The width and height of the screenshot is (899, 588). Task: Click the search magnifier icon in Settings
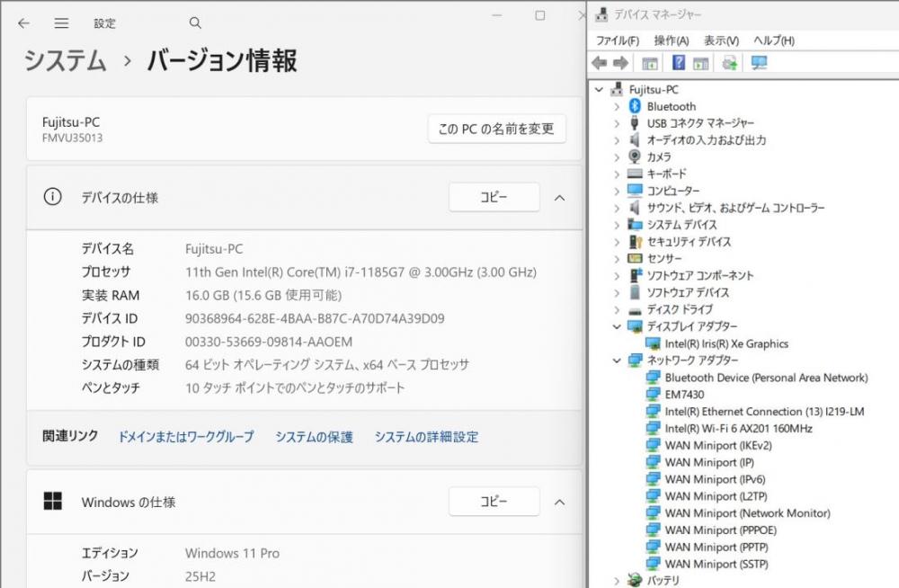tap(195, 23)
